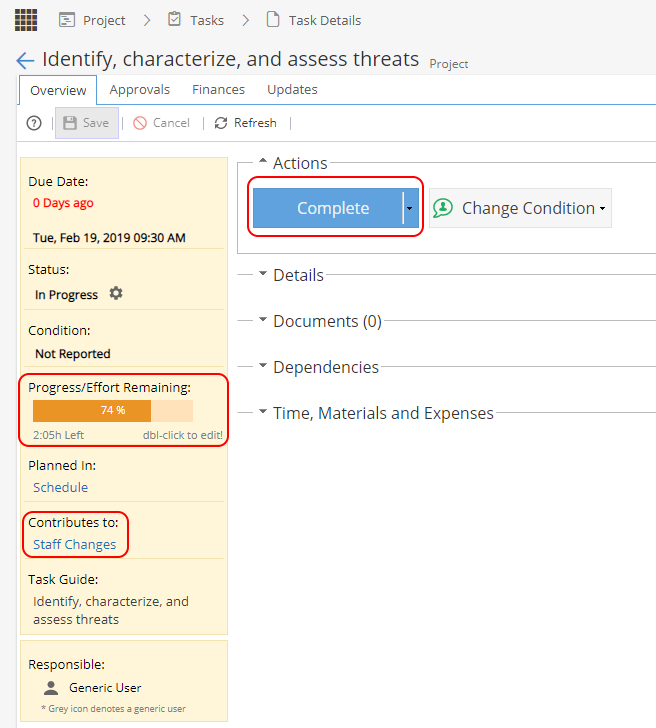Click the Save toolbar button

[x=86, y=123]
